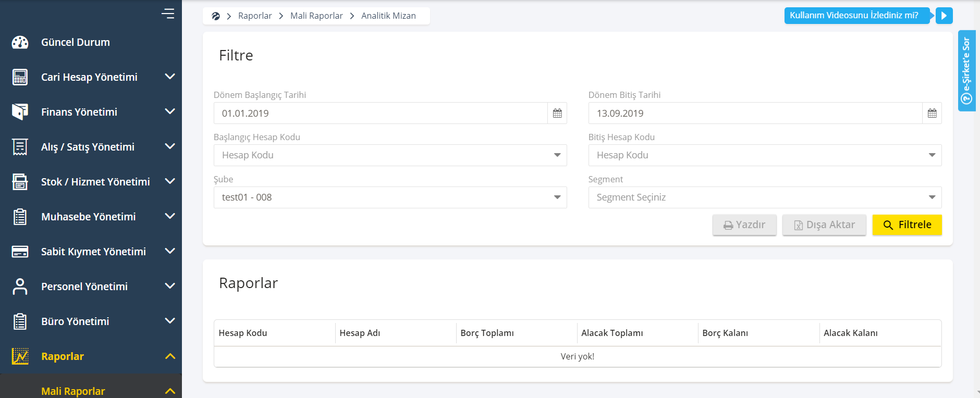Click the home logo icon in breadcrumb
Screen dimensions: 980x398
pyautogui.click(x=216, y=16)
